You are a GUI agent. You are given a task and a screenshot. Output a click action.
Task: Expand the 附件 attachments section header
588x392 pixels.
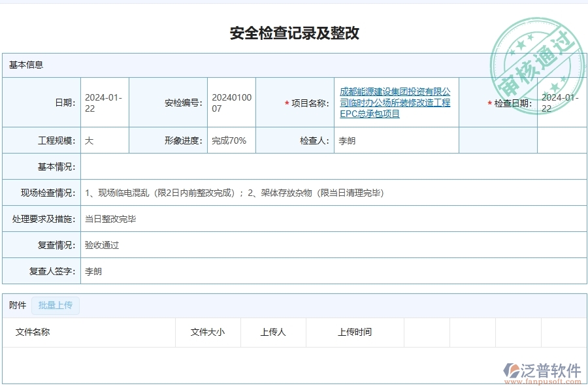16,305
